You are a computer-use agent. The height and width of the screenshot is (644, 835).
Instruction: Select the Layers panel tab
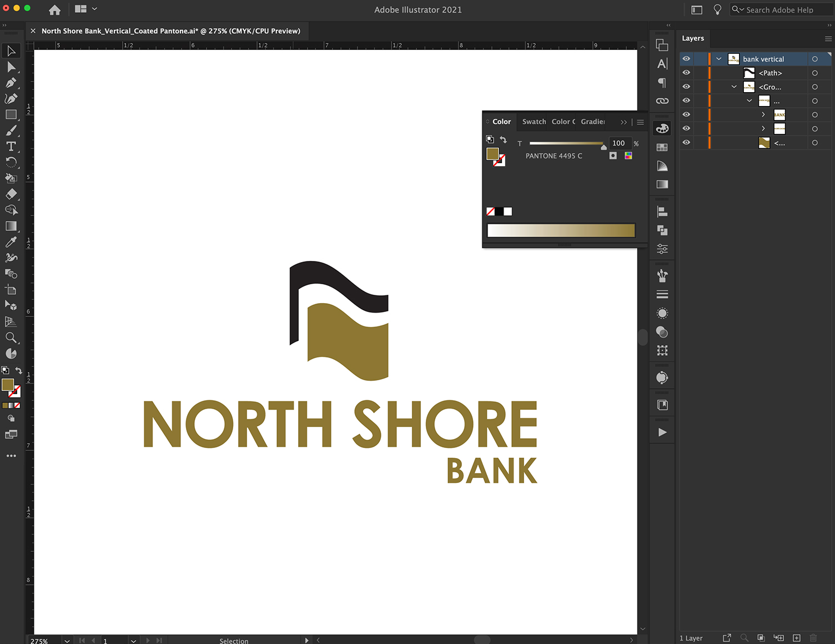pyautogui.click(x=693, y=38)
